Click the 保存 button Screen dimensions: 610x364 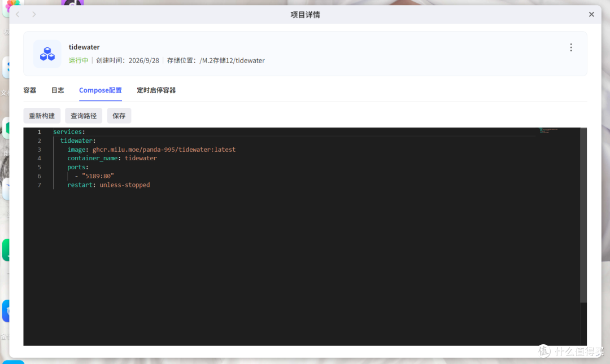[x=119, y=116]
